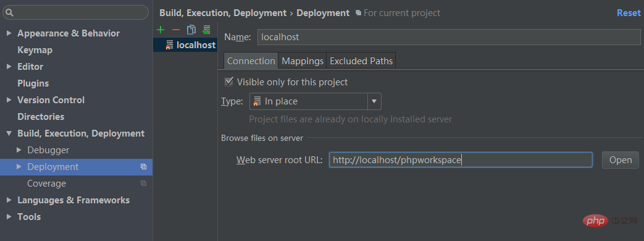
Task: Expand the Version Control section
Action: point(9,100)
